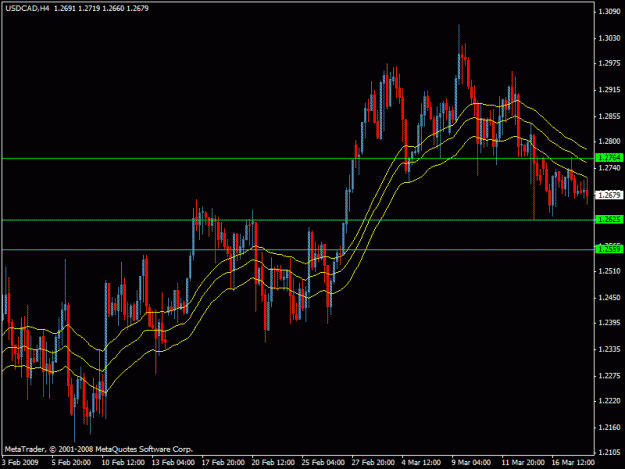Click the 27 Feb 20:00 time label
The width and height of the screenshot is (625, 469).
click(x=373, y=463)
